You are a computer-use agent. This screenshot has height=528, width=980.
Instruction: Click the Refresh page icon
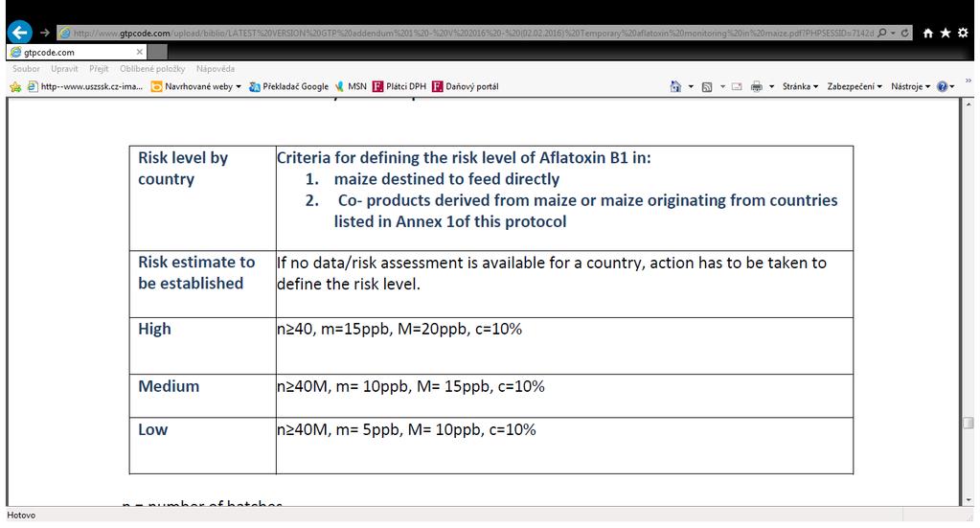click(904, 33)
